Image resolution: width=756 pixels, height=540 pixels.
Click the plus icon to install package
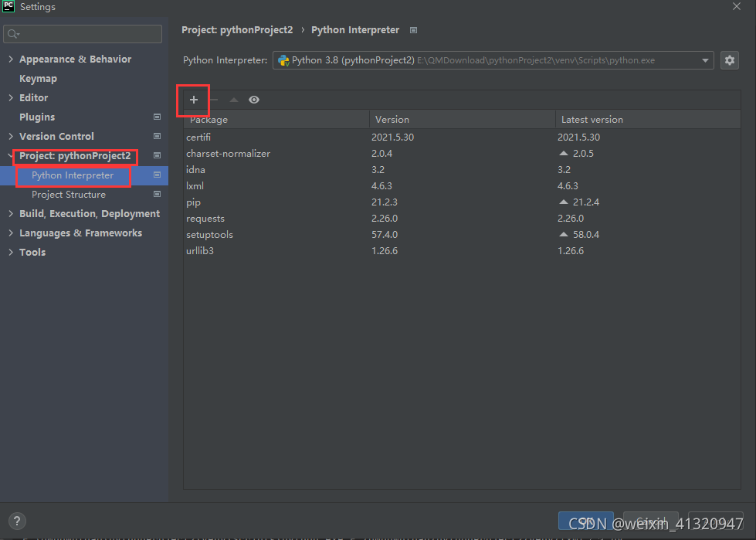pos(194,100)
